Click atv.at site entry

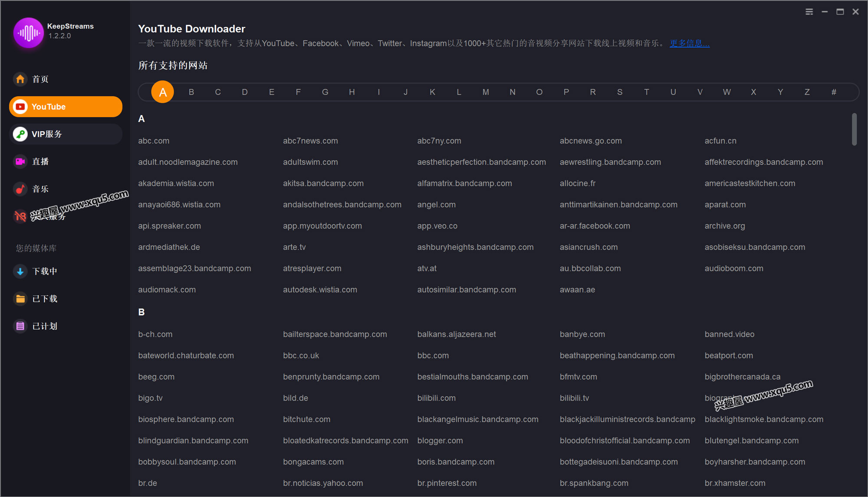coord(427,268)
